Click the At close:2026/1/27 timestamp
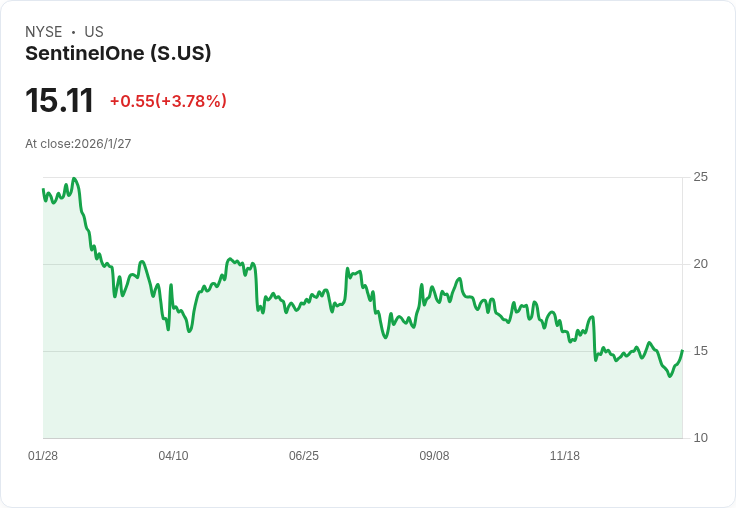 click(78, 144)
